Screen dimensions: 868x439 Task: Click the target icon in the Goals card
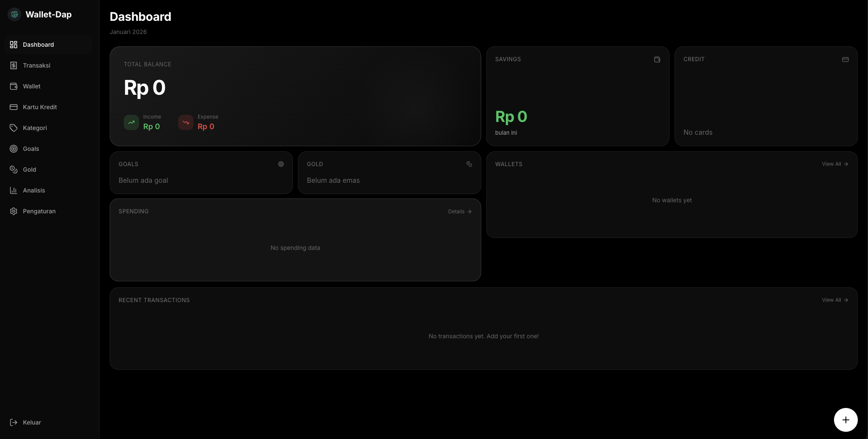281,164
